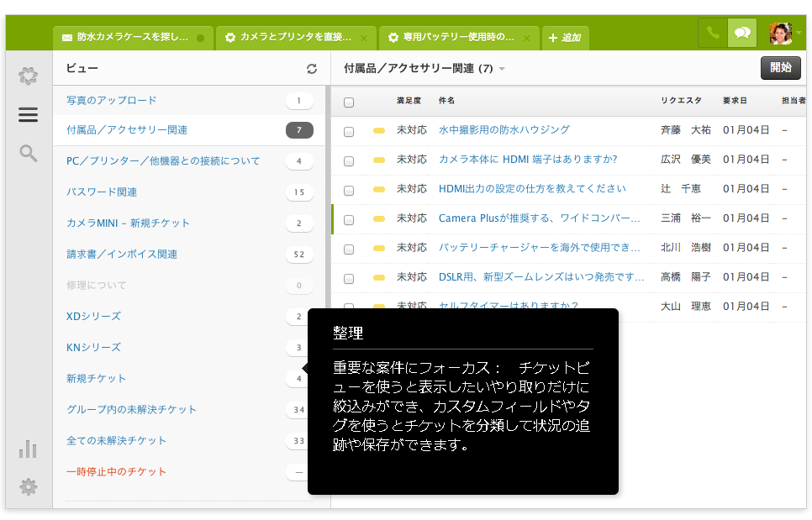Click the yellow status badge for 辻 千恵 ticket
Image resolution: width=812 pixels, height=520 pixels.
pos(379,190)
